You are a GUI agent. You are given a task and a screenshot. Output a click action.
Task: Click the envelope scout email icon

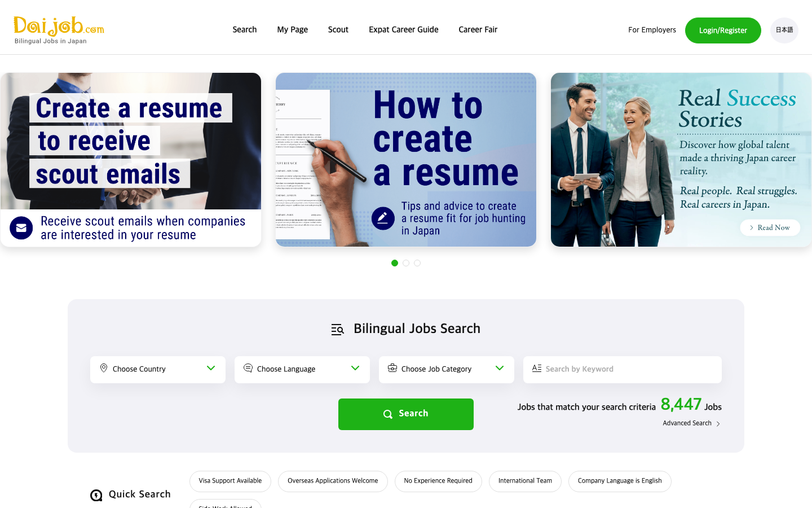(21, 228)
